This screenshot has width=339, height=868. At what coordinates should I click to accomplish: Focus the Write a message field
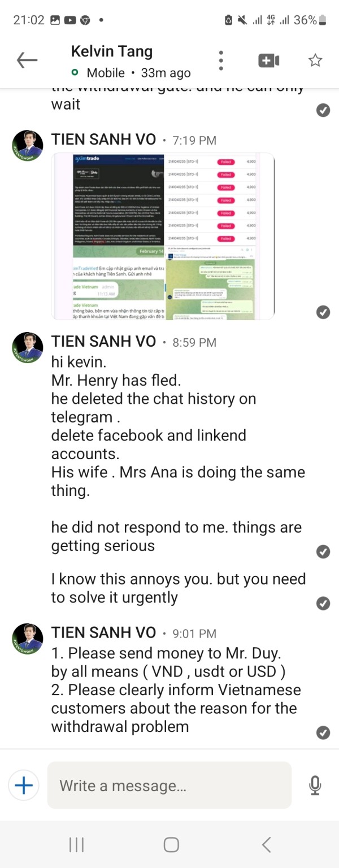tap(169, 785)
